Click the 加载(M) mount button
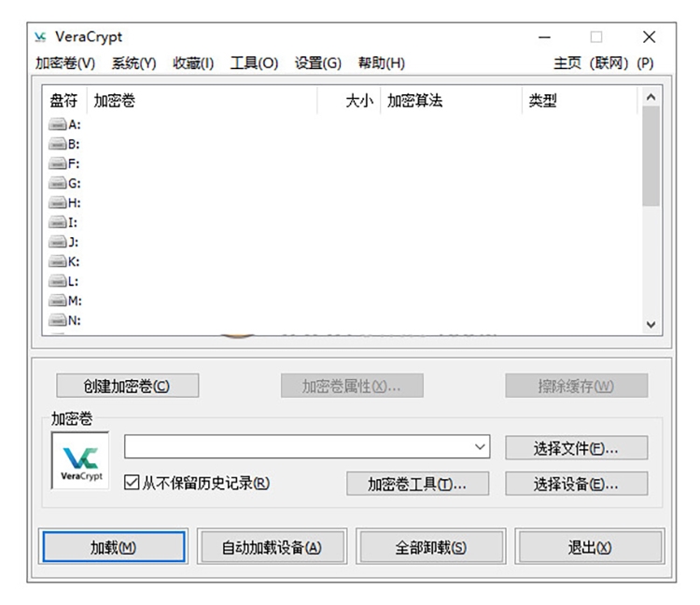This screenshot has height=605, width=700. (113, 547)
